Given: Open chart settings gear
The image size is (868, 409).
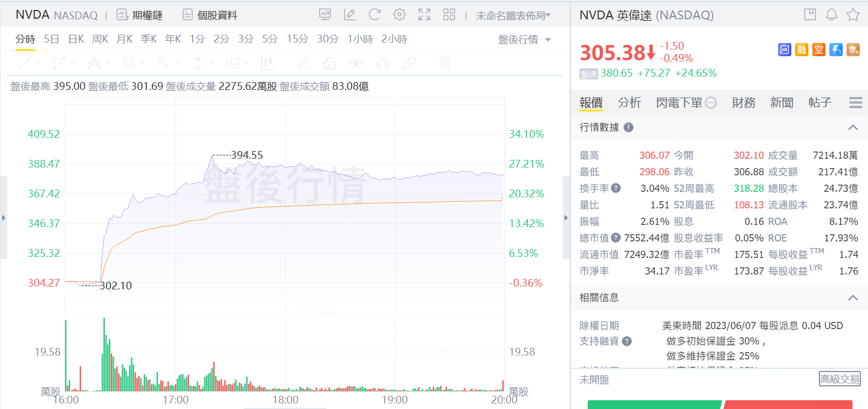Looking at the screenshot, I should [400, 15].
